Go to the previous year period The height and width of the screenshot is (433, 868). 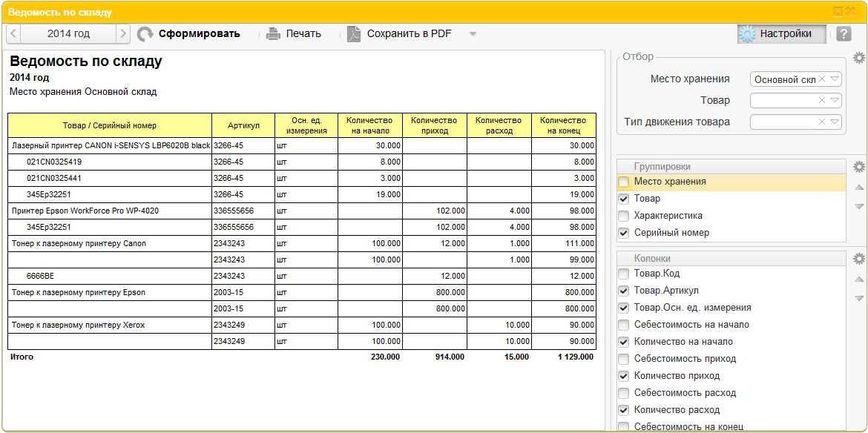14,34
